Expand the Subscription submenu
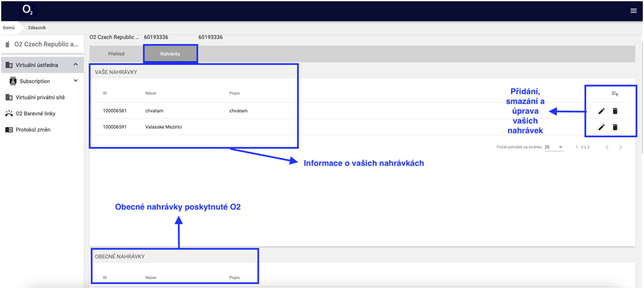 tap(75, 80)
